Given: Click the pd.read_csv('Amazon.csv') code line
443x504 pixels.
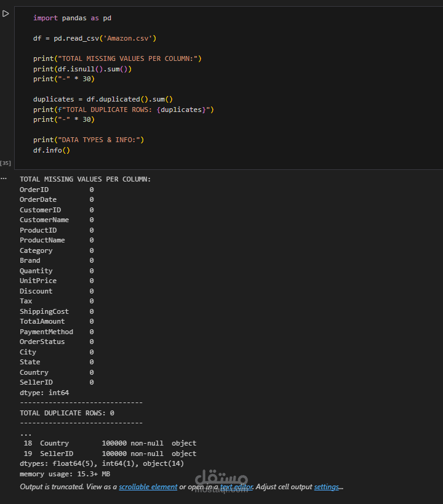Looking at the screenshot, I should pos(95,38).
